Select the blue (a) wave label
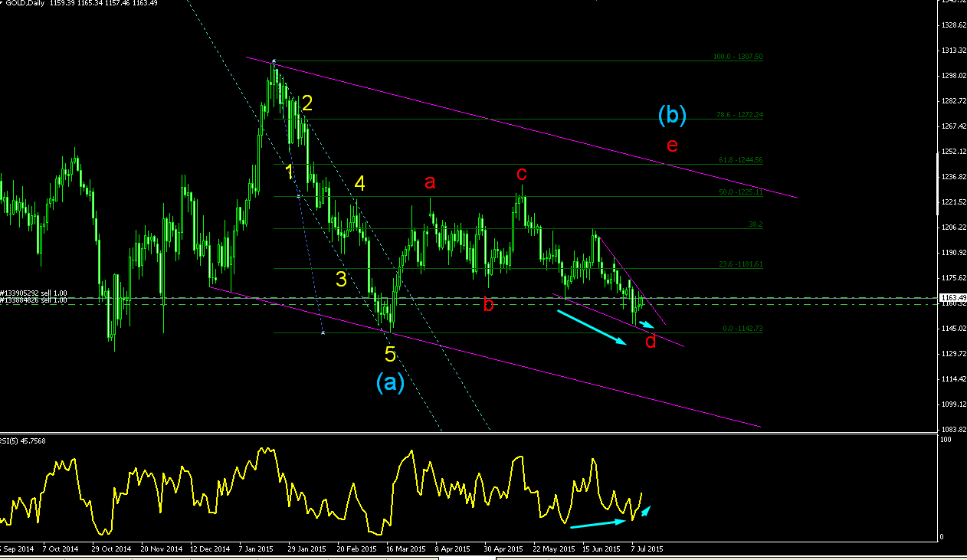 390,382
